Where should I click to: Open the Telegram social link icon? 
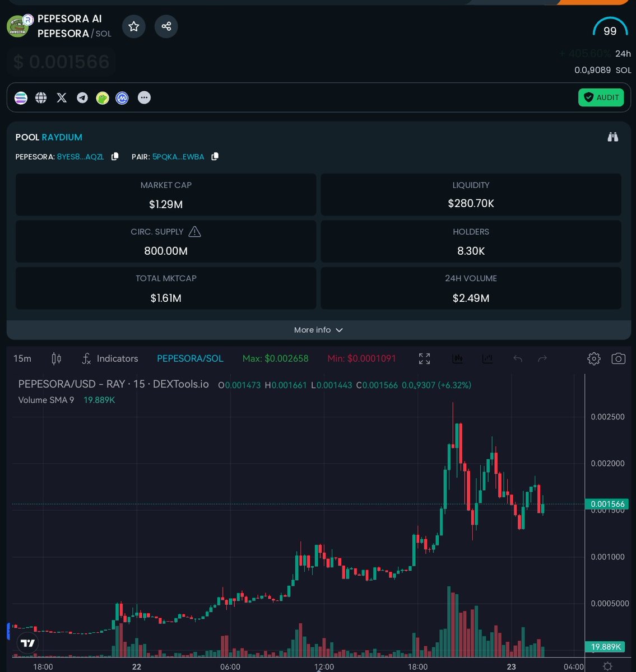82,97
